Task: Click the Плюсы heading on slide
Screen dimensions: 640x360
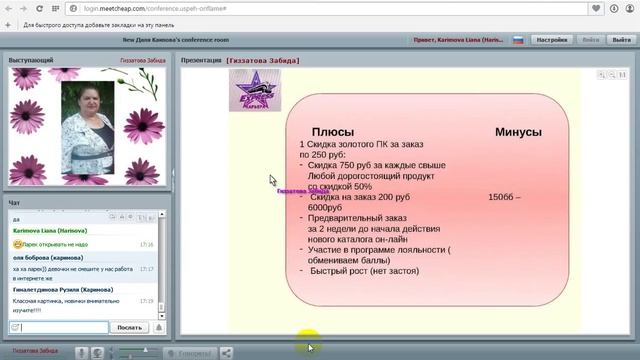Action: tap(333, 132)
